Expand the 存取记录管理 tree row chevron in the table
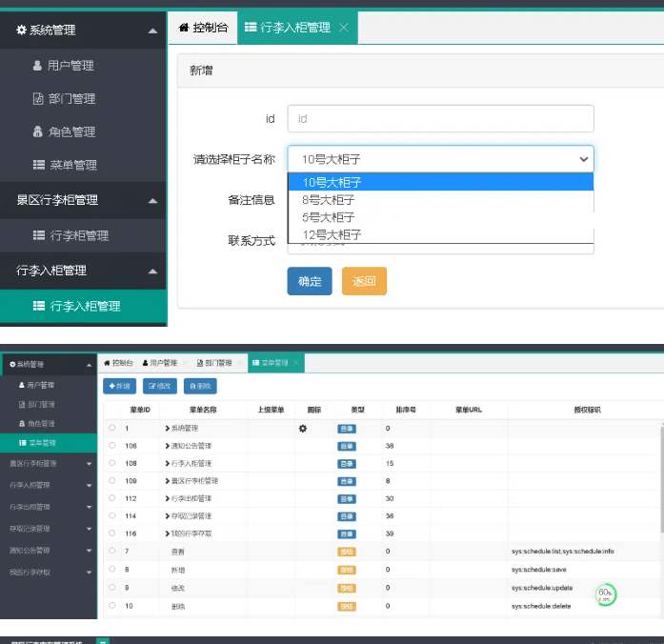Viewport: 664px width, 644px height. (x=168, y=516)
